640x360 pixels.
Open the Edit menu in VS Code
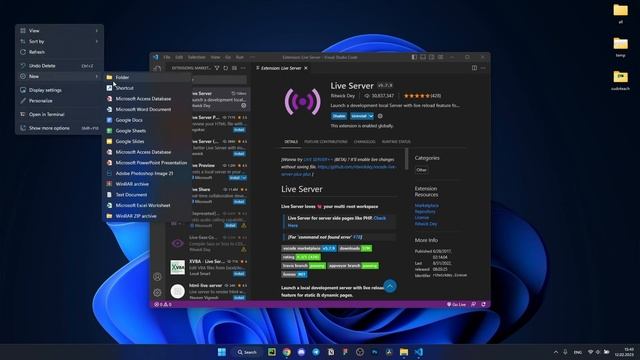pos(179,57)
